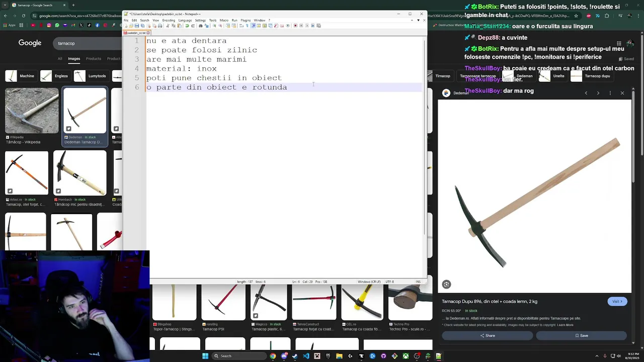Screen dimensions: 644x362
Task: Click the Save recorded macro icon
Action: coord(318,25)
